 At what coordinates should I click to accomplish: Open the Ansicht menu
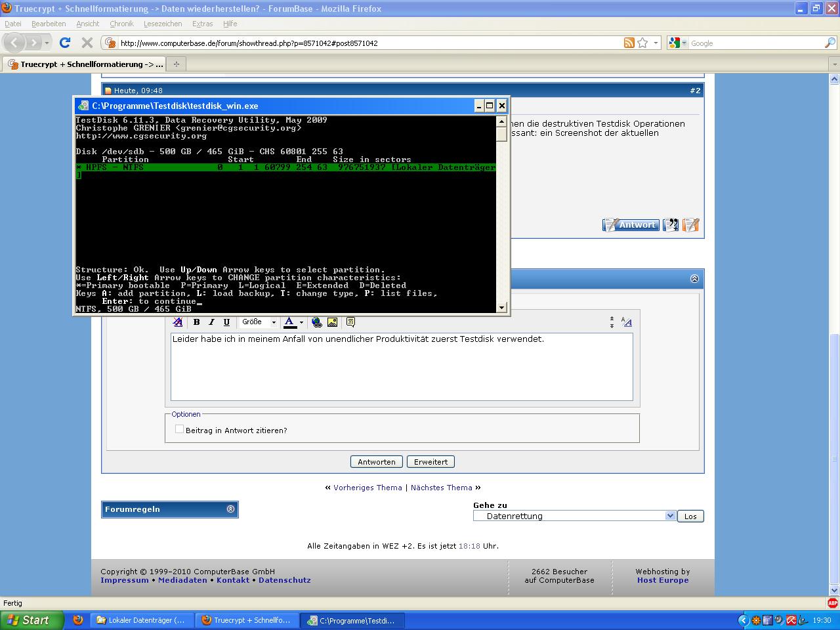coord(88,24)
